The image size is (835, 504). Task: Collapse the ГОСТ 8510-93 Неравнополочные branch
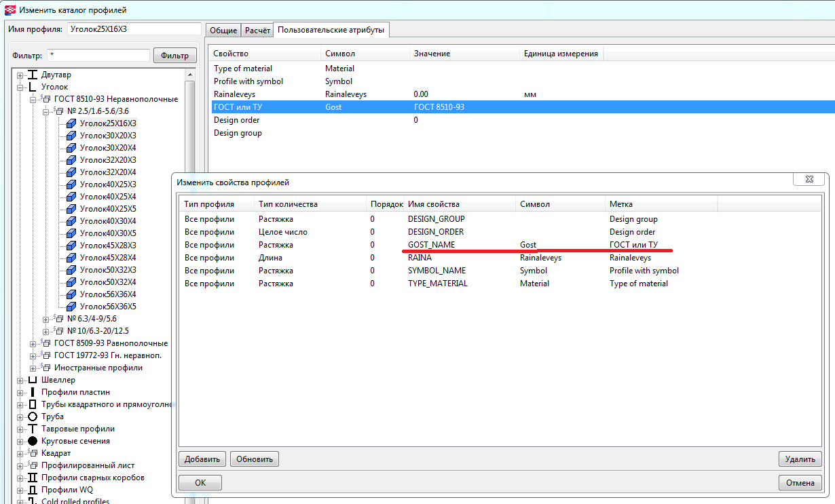(33, 99)
